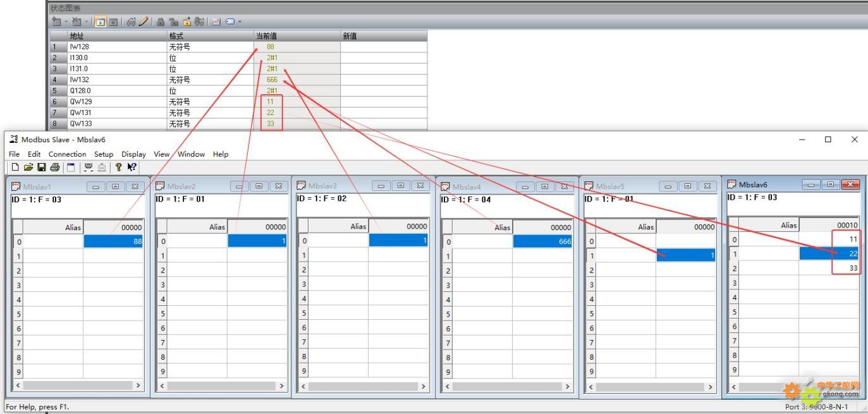
Task: Click the New document icon in Modbus Slave
Action: (x=15, y=167)
